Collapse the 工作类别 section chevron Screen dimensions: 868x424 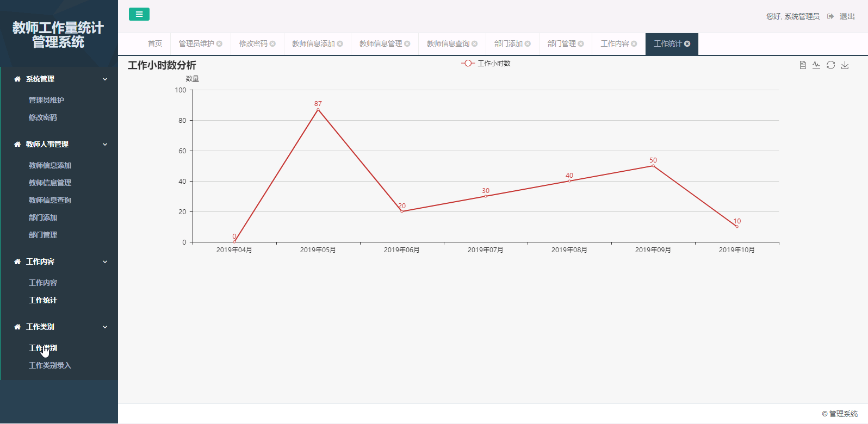(105, 327)
